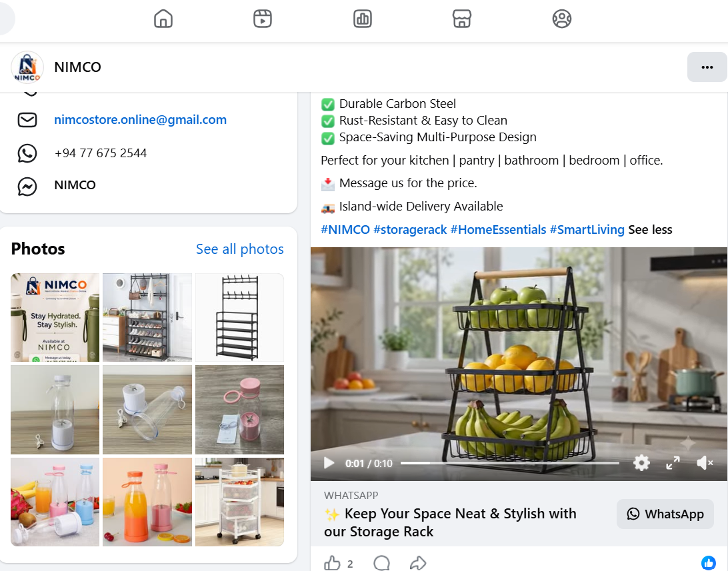Click the #HomeEssentials hashtag
The width and height of the screenshot is (728, 571).
pyautogui.click(x=498, y=230)
